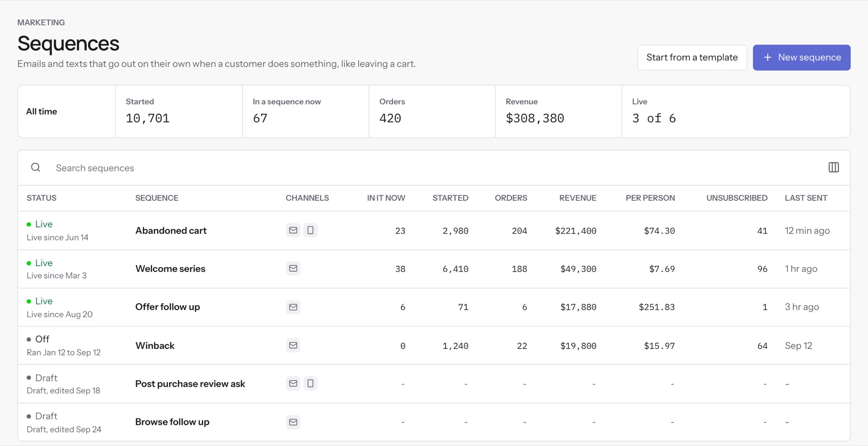Click Winback email channel icon
868x446 pixels.
[293, 345]
